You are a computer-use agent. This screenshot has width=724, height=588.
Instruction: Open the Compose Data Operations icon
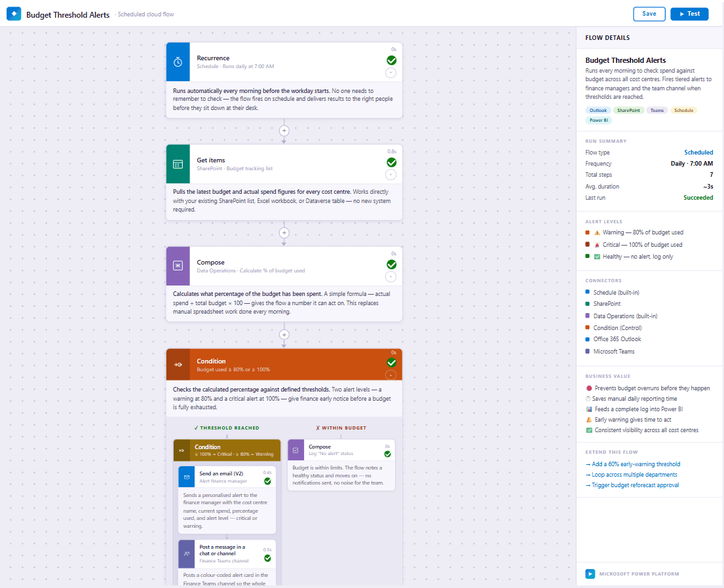(178, 266)
